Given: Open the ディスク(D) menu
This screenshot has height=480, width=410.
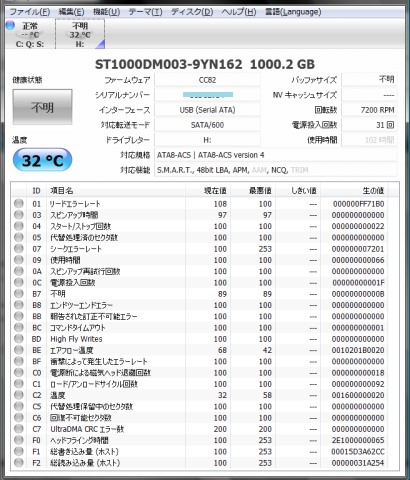Looking at the screenshot, I should pyautogui.click(x=192, y=12).
